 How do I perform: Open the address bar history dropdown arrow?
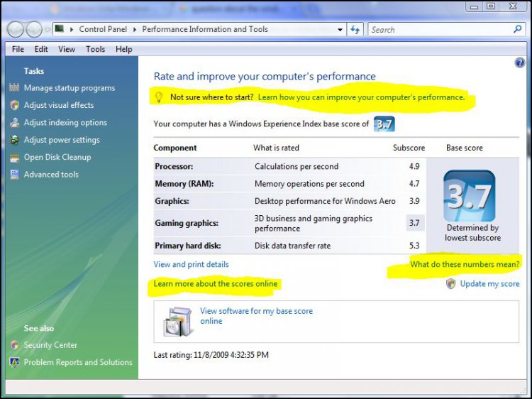[340, 30]
